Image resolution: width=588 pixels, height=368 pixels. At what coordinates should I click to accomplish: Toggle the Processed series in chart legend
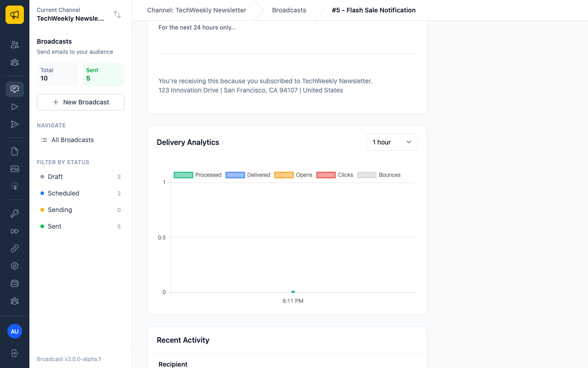coord(198,175)
